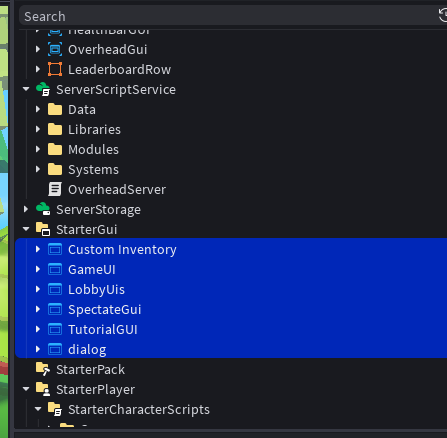Expand the ServerStorage node
The height and width of the screenshot is (438, 447).
(26, 209)
